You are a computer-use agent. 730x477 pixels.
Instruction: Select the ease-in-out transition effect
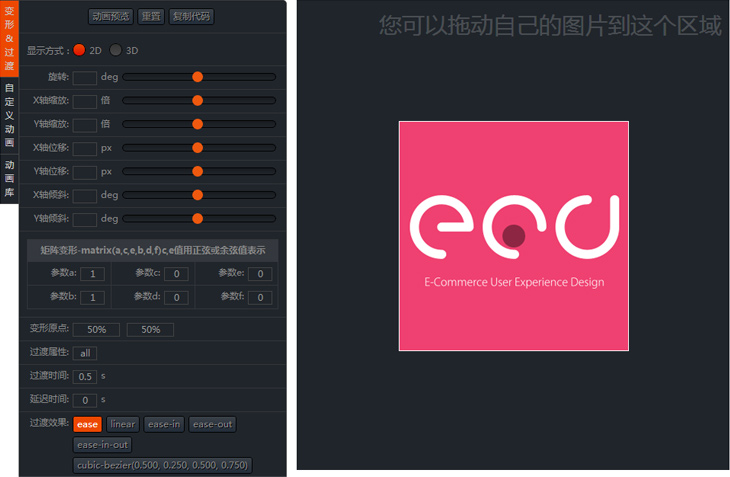(102, 445)
